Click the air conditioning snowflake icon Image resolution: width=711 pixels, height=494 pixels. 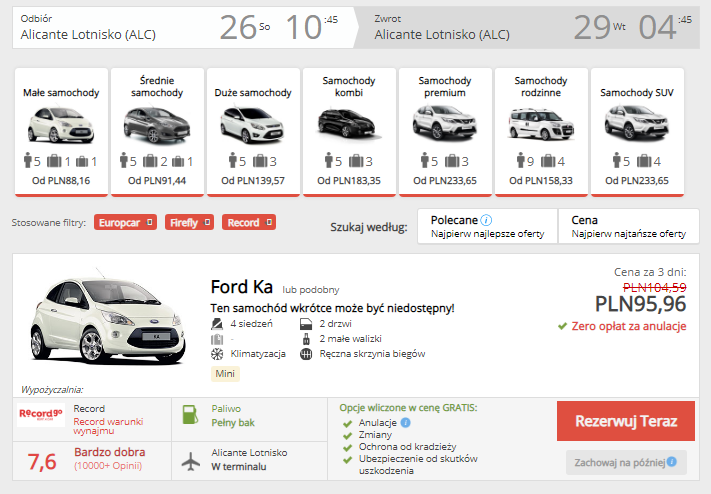217,354
